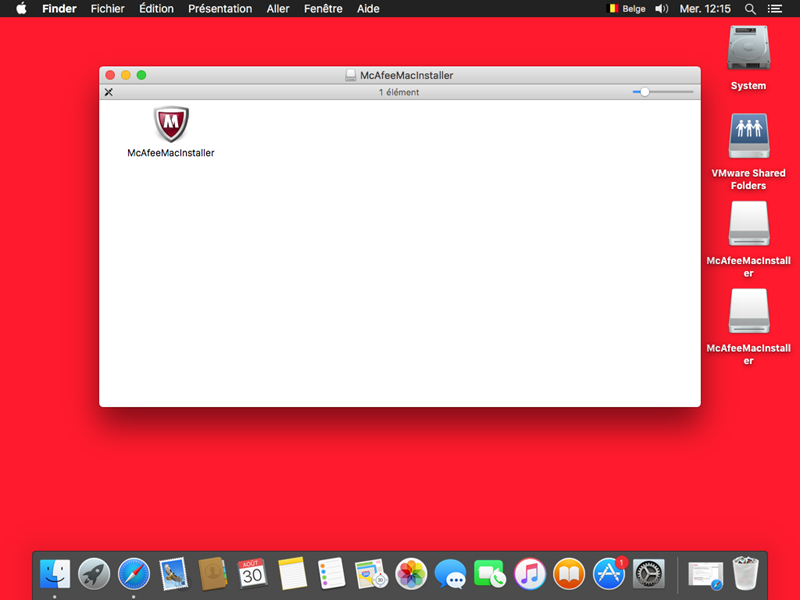Open App Store with update badge
The image size is (800, 600).
609,573
